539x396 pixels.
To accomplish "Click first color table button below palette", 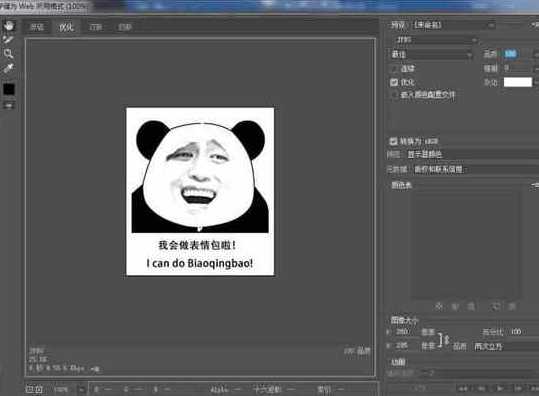I will click(439, 306).
